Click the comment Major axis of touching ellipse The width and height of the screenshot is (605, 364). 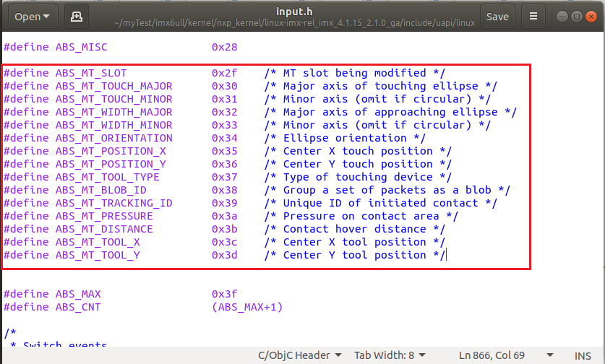coord(381,86)
